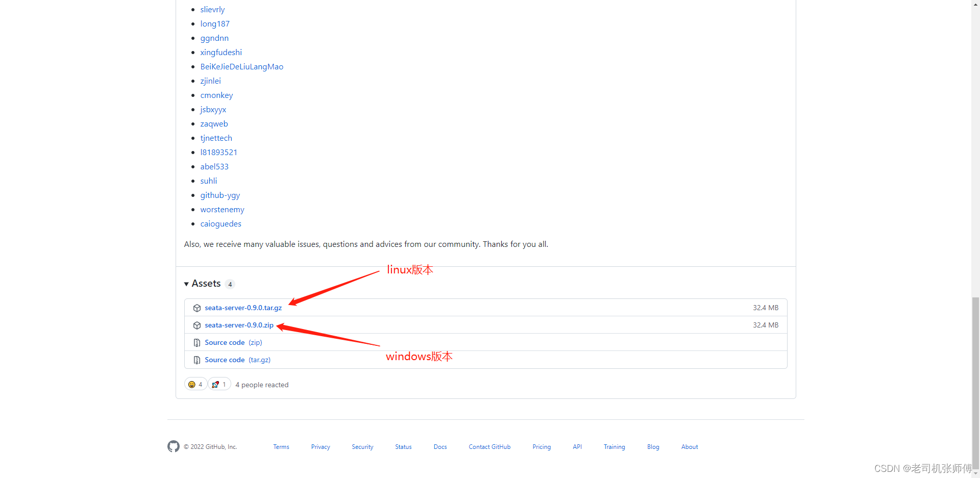Click the GitHub logo in the footer
Viewport: 980px width, 478px height.
click(174, 446)
